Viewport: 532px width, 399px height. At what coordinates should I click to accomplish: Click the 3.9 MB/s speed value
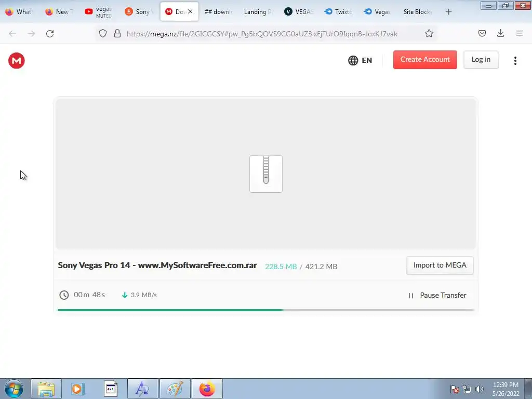tap(143, 295)
